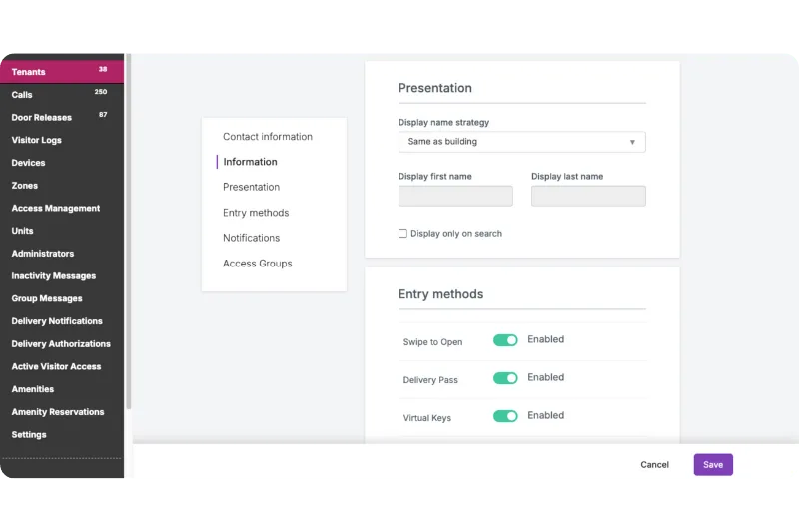Click the Cancel button
799x532 pixels.
click(655, 465)
